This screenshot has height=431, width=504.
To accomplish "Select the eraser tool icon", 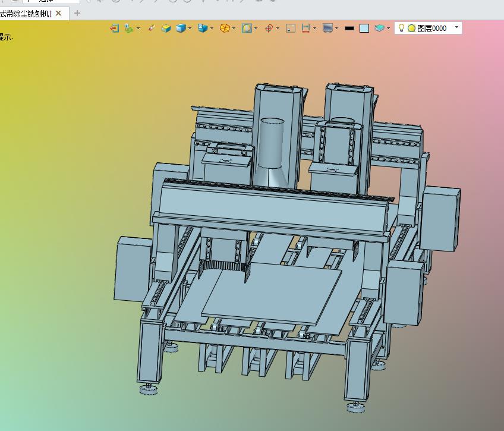I will click(152, 28).
